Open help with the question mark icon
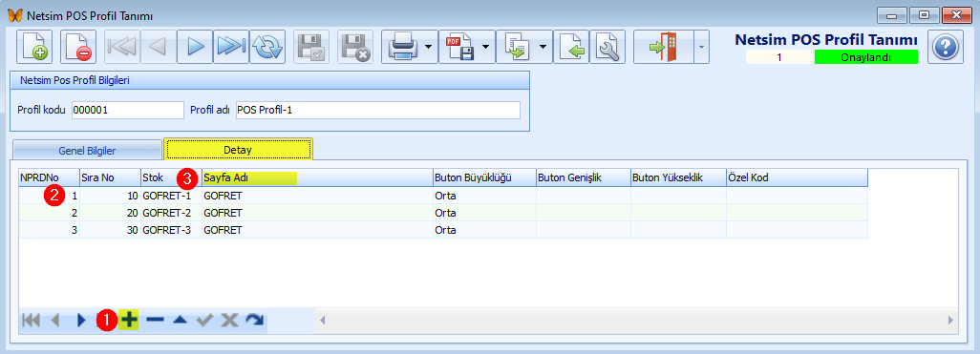Image resolution: width=980 pixels, height=354 pixels. point(945,48)
